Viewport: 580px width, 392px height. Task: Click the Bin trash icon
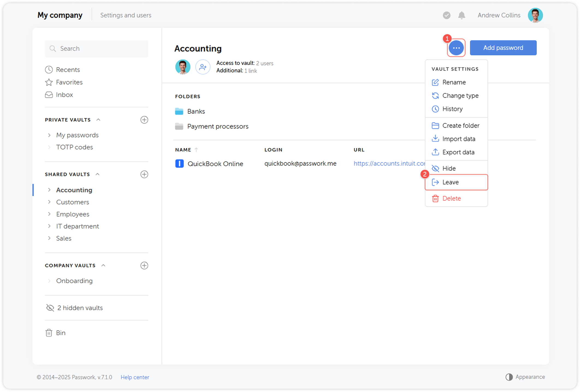[x=49, y=333]
